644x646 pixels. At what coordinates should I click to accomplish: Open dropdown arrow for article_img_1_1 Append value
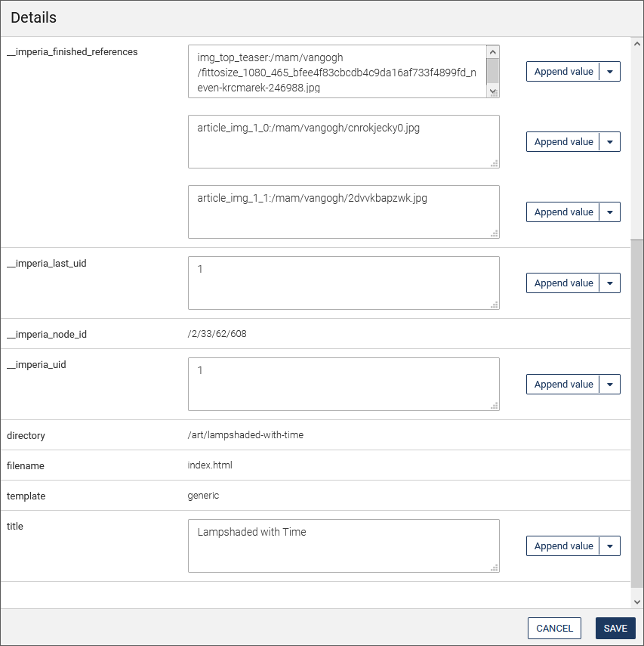(x=610, y=212)
